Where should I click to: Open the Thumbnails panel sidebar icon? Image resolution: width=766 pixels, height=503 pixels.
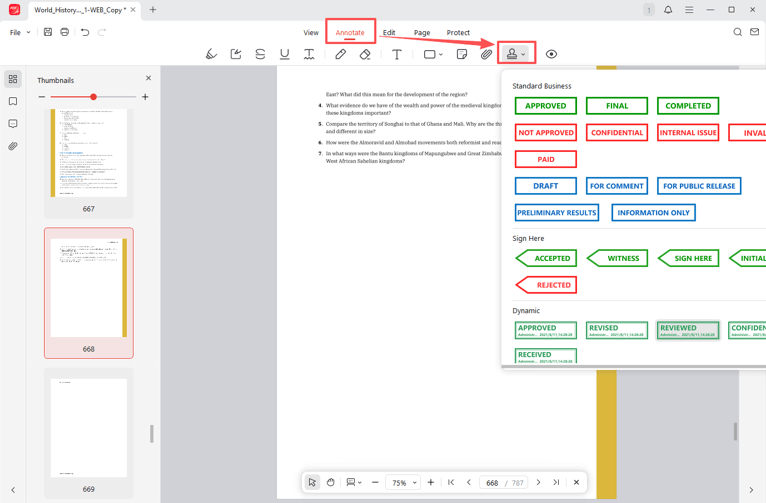(13, 79)
